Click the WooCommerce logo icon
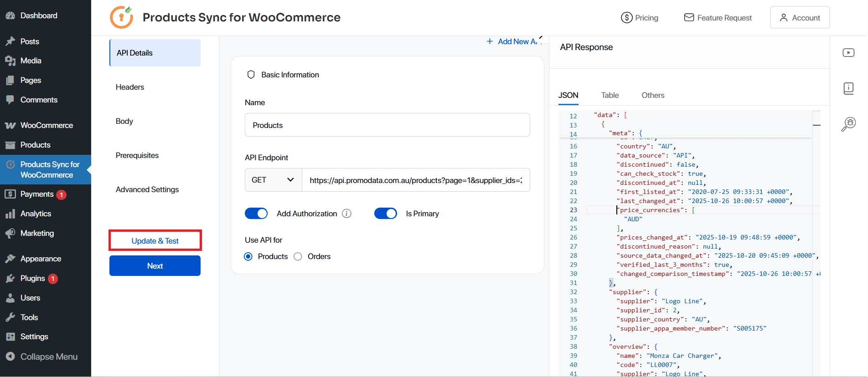The image size is (868, 377). [x=10, y=125]
